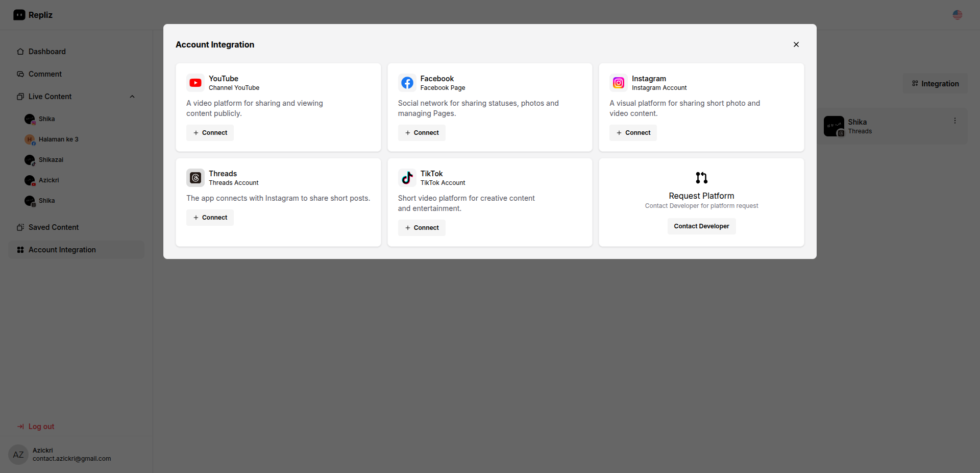Click the Repliz logo icon
This screenshot has height=473, width=980.
click(x=19, y=15)
